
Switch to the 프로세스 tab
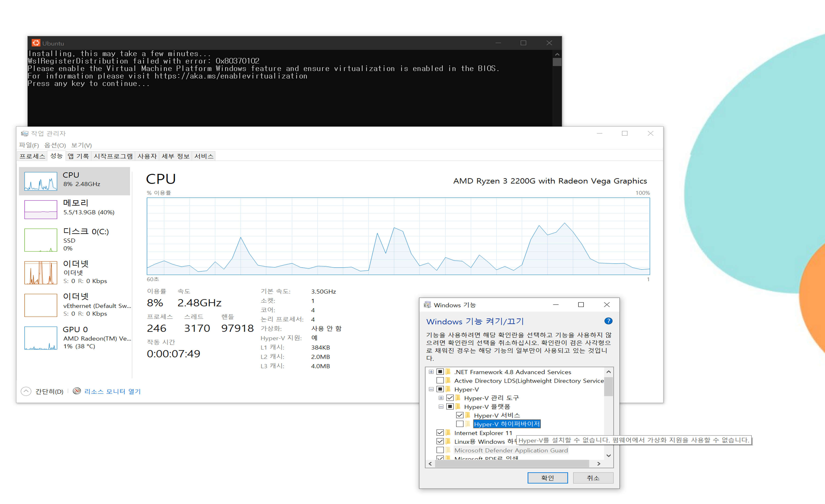pyautogui.click(x=32, y=156)
